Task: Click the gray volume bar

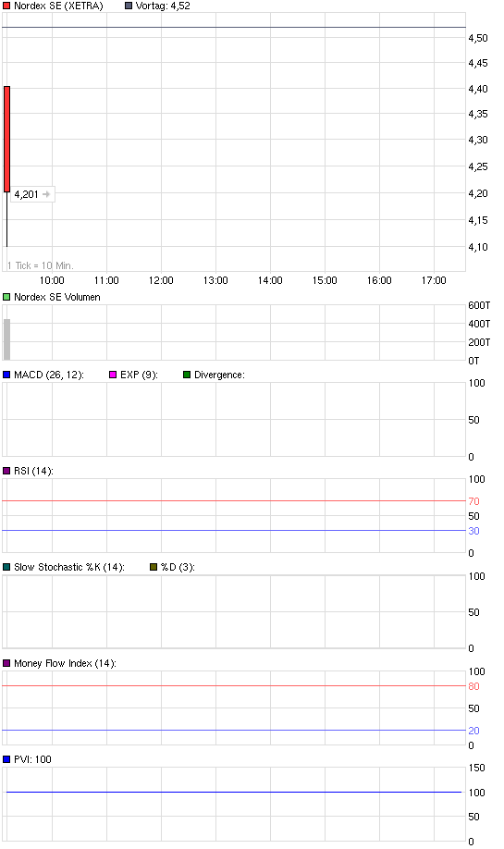Action: coord(7,339)
